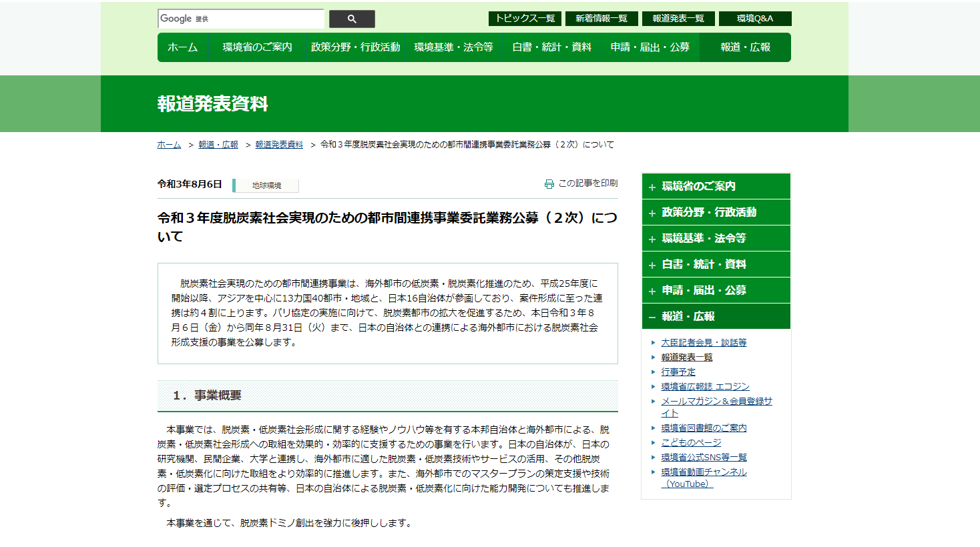The image size is (980, 547).
Task: Click the 新着情報一覧 button
Action: [x=601, y=19]
